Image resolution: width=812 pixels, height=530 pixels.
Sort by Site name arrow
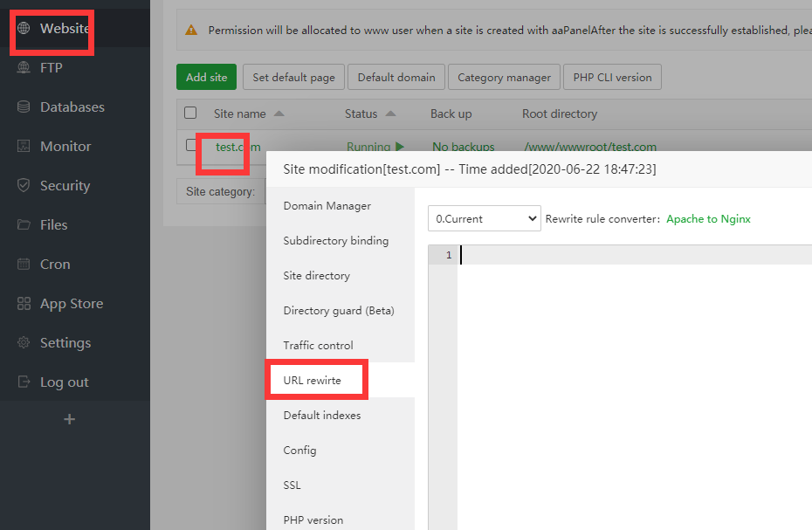pyautogui.click(x=279, y=114)
